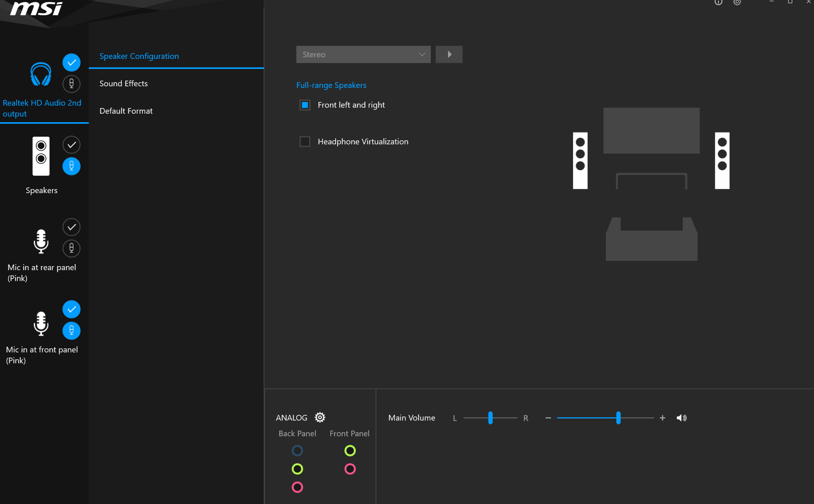The image size is (814, 504).
Task: Select the Mic in at front panel microphone icon
Action: pyautogui.click(x=41, y=324)
